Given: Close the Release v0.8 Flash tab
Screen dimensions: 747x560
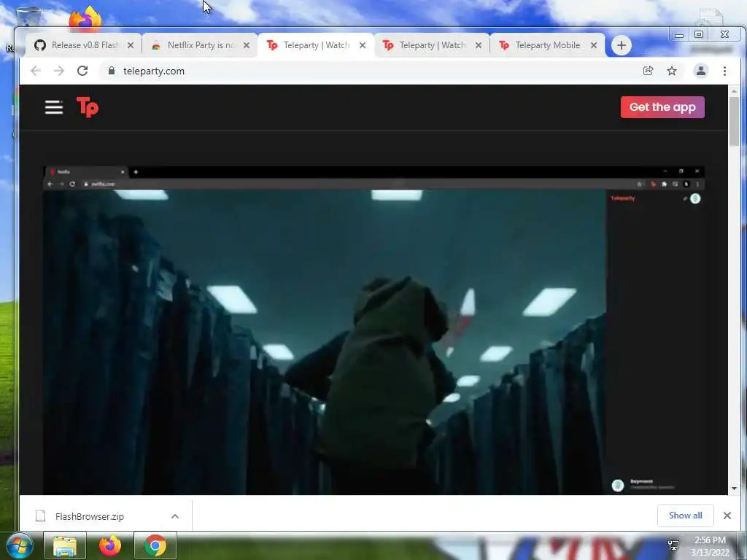Looking at the screenshot, I should [x=131, y=45].
